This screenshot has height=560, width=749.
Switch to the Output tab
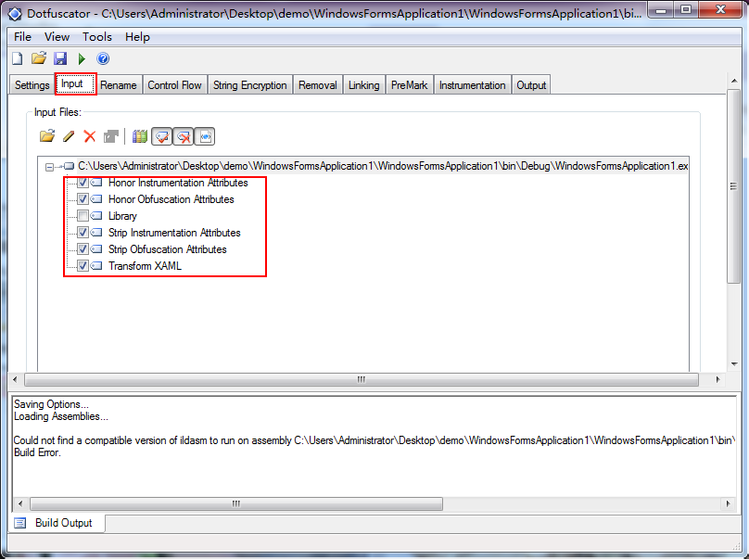click(531, 85)
